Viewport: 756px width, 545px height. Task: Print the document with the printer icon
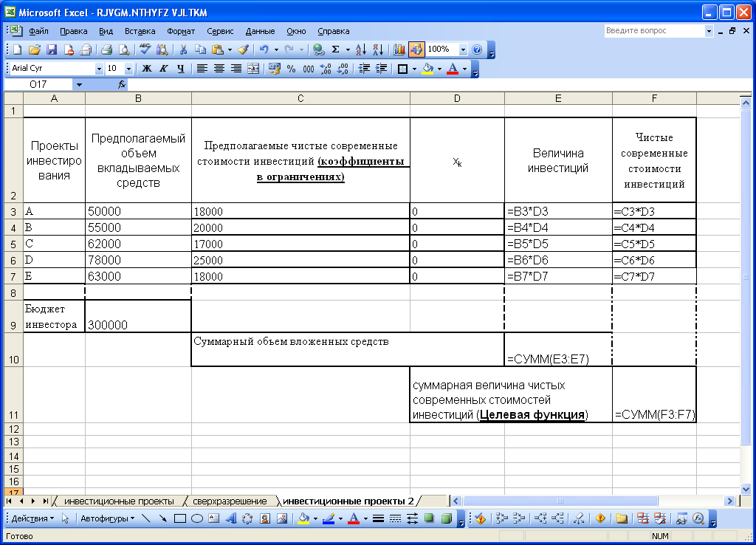[106, 49]
